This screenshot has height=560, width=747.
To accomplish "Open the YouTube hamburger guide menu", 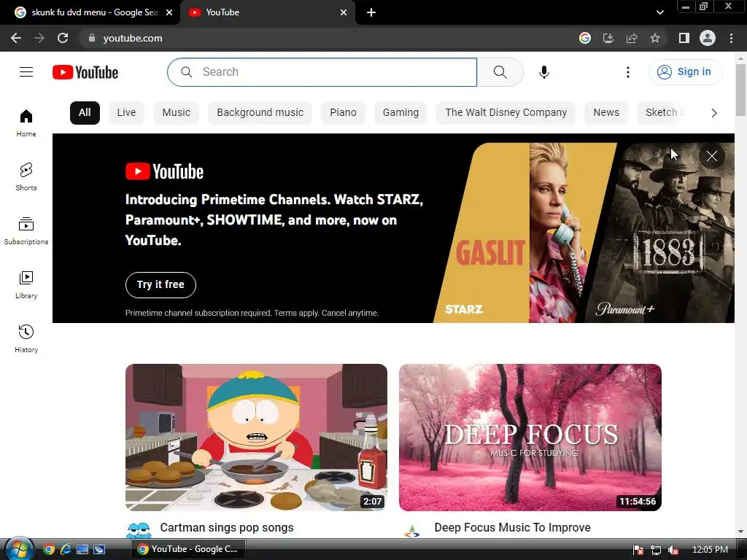I will click(26, 72).
